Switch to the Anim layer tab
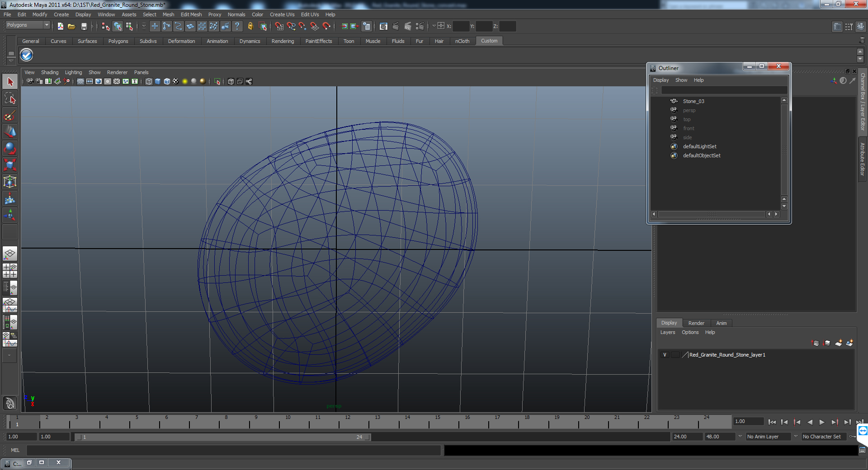 [721, 323]
